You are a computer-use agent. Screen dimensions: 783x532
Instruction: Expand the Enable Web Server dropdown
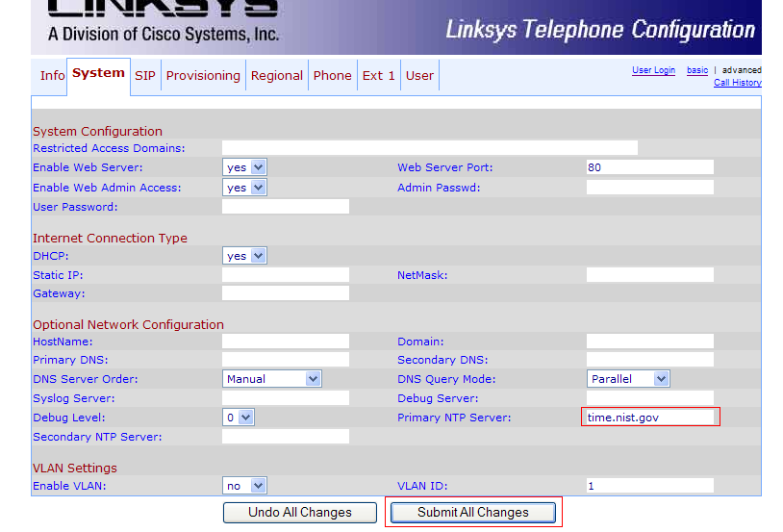coord(244,167)
